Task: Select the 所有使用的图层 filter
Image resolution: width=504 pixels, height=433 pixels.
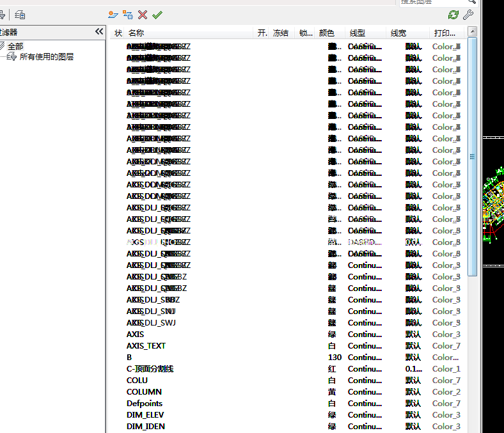Action: point(47,57)
